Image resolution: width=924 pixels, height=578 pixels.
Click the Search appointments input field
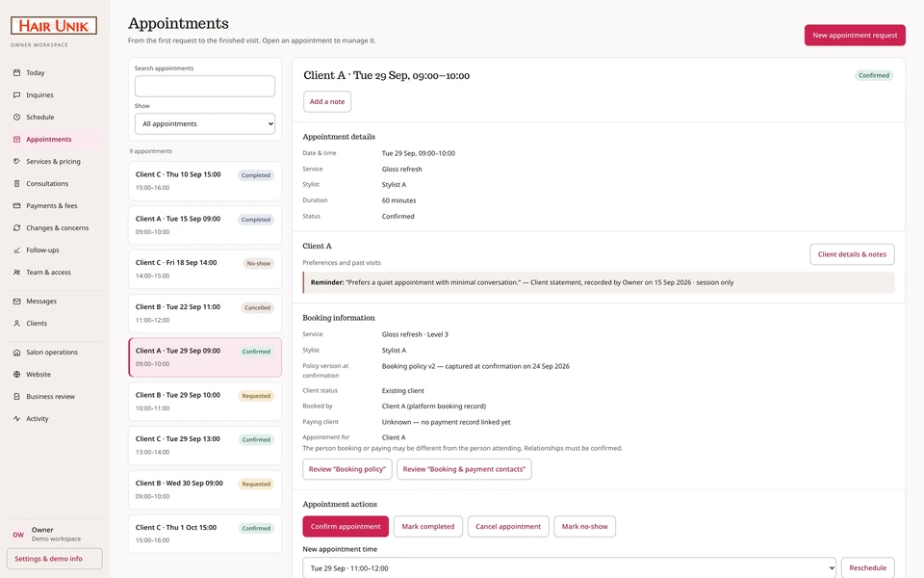204,86
